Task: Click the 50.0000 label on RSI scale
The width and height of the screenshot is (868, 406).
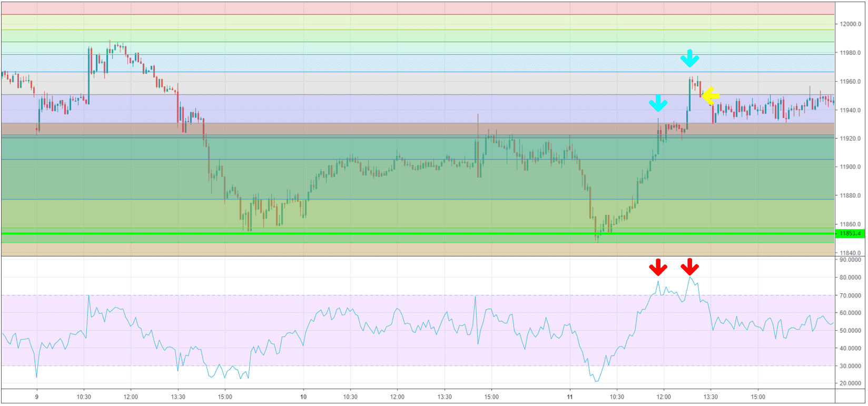Action: 850,331
